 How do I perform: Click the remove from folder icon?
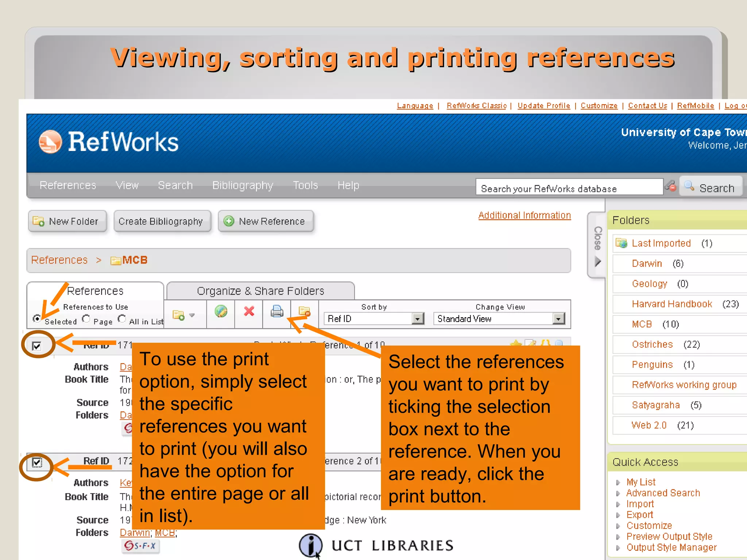[304, 311]
